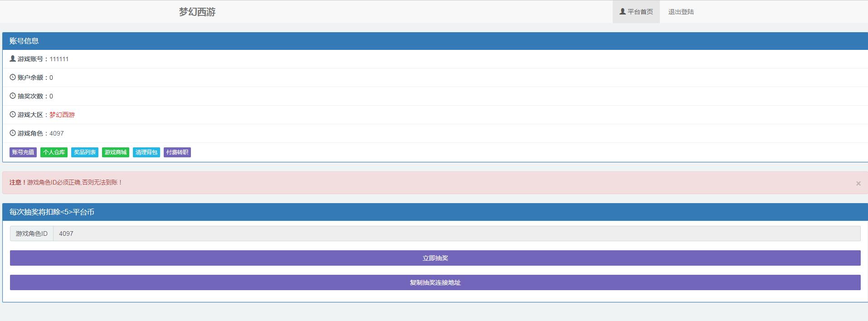Click the clock icon beside 抽奖次数
Viewport: 868px width, 321px height.
13,96
